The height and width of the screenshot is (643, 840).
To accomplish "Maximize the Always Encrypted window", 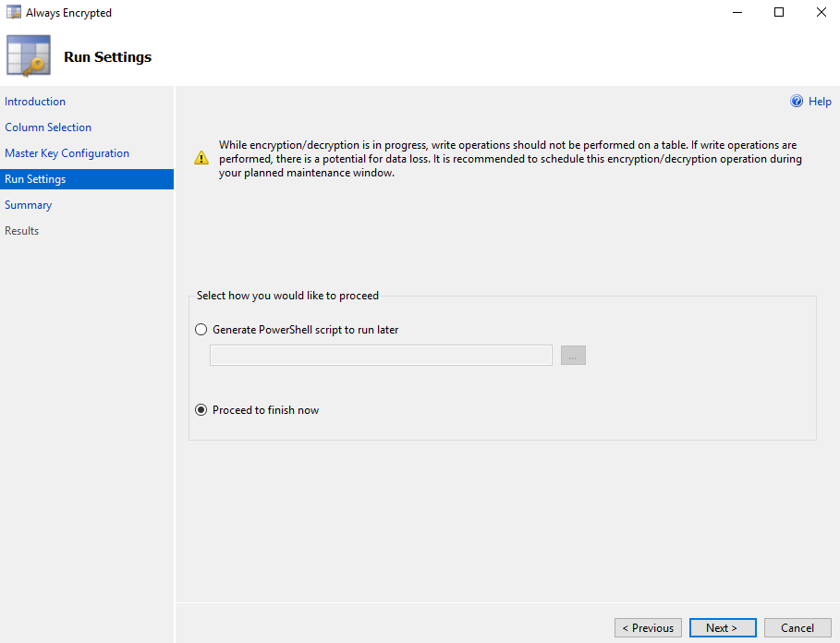I will coord(779,12).
